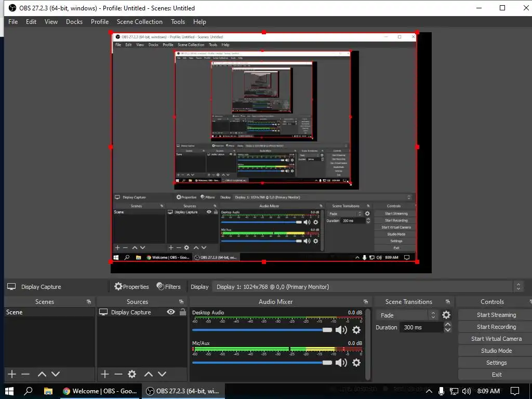Open Windows taskbar search

[x=28, y=391]
